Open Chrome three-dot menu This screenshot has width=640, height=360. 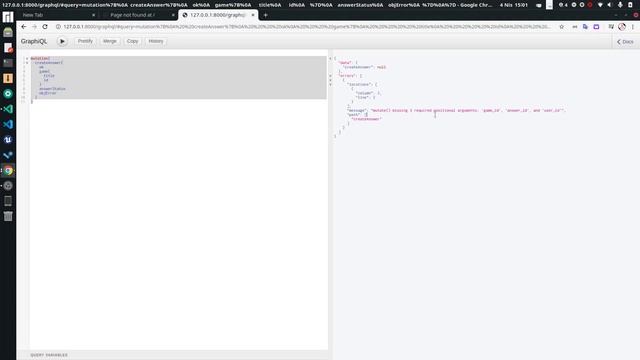pyautogui.click(x=633, y=27)
